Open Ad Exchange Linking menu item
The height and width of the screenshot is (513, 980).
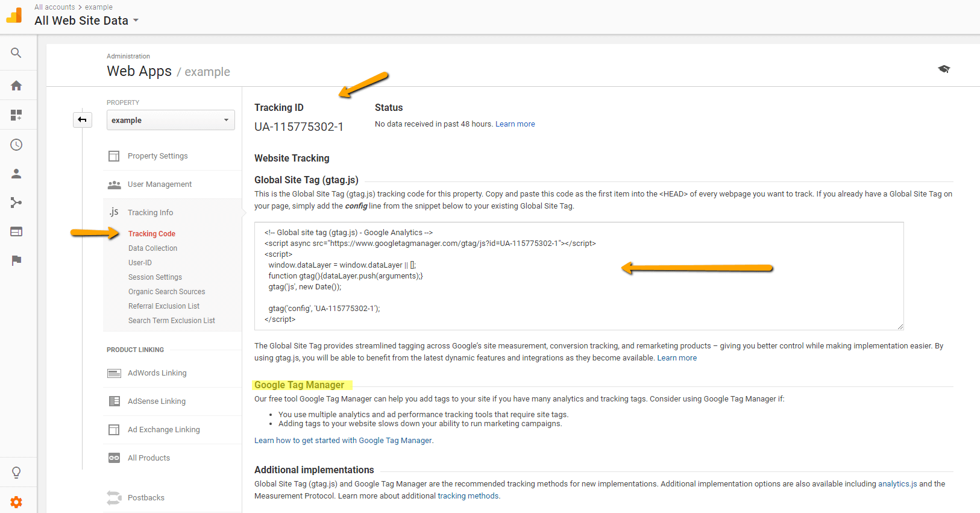pyautogui.click(x=164, y=430)
